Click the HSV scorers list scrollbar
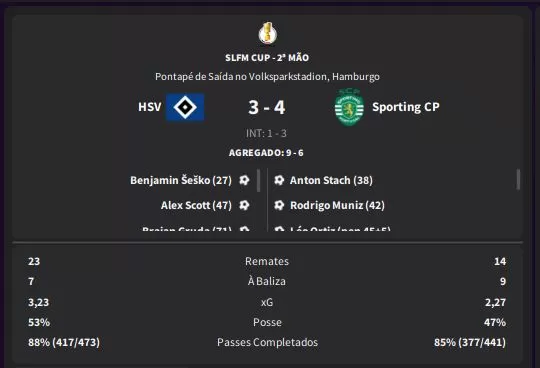The image size is (540, 368). click(x=259, y=180)
